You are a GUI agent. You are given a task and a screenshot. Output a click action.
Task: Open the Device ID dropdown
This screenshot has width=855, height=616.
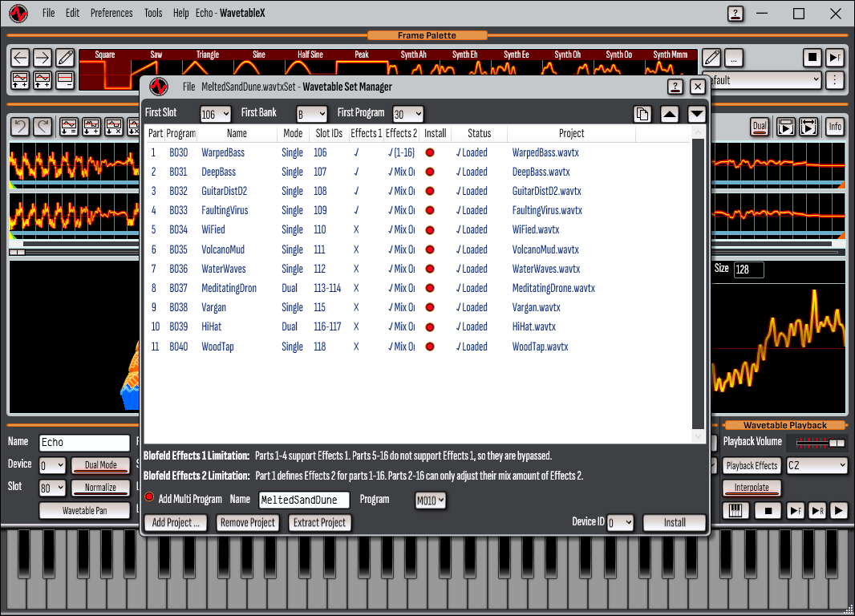point(620,523)
